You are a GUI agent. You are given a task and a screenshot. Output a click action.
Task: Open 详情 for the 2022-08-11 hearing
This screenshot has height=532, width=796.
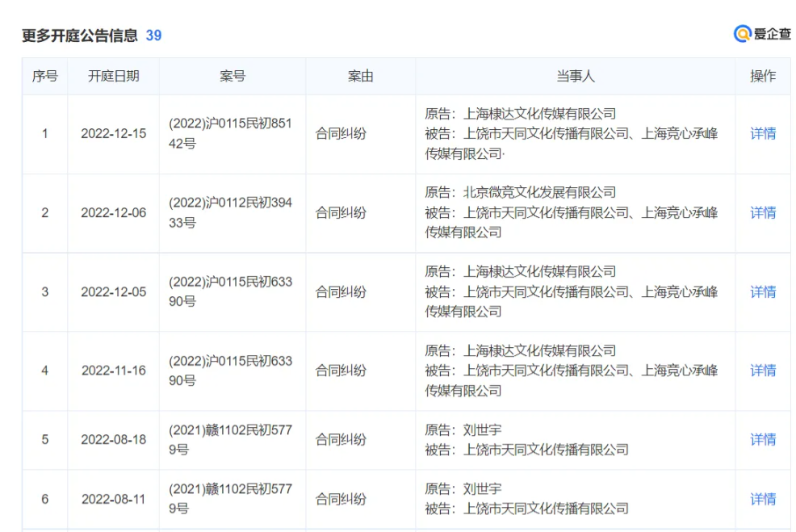tap(762, 499)
